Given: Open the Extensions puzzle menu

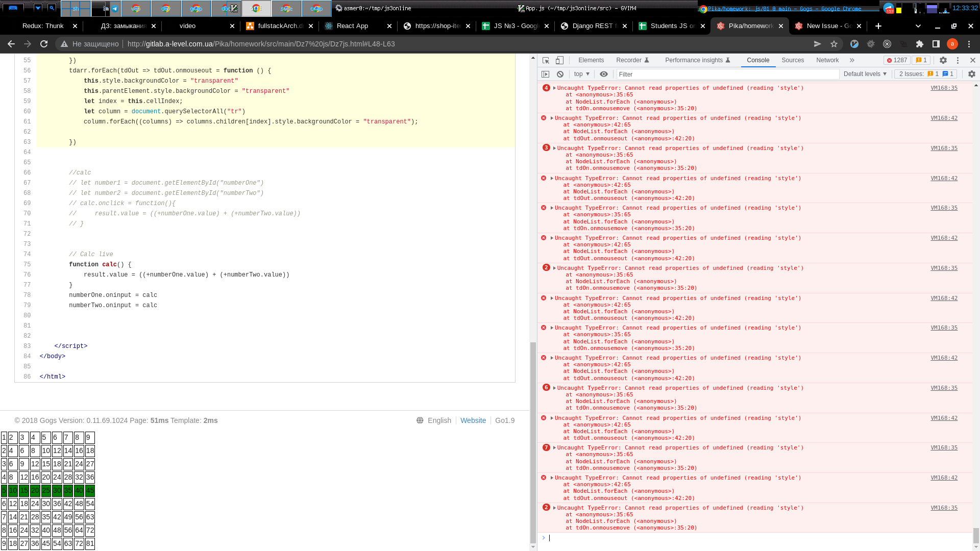Looking at the screenshot, I should [920, 44].
